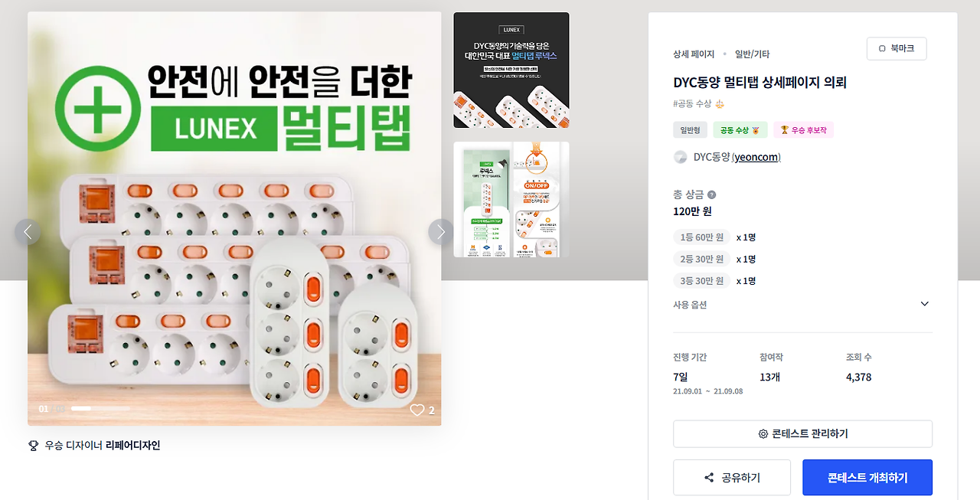980x500 pixels.
Task: Click the blue 콘테스트 개최하기 button
Action: click(867, 478)
